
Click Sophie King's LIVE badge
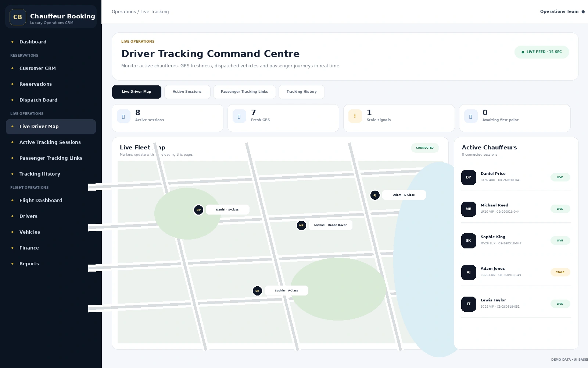(560, 241)
